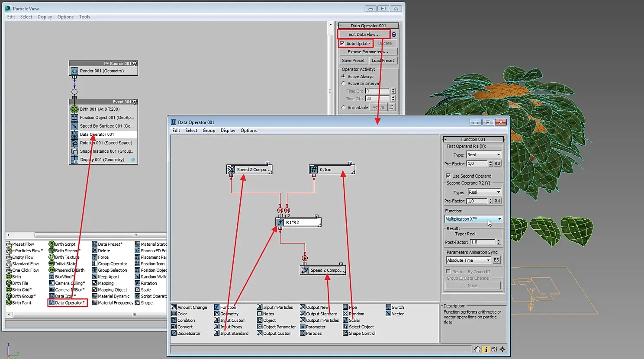Toggle the info description button in status bar
The width and height of the screenshot is (644, 359).
(x=486, y=349)
